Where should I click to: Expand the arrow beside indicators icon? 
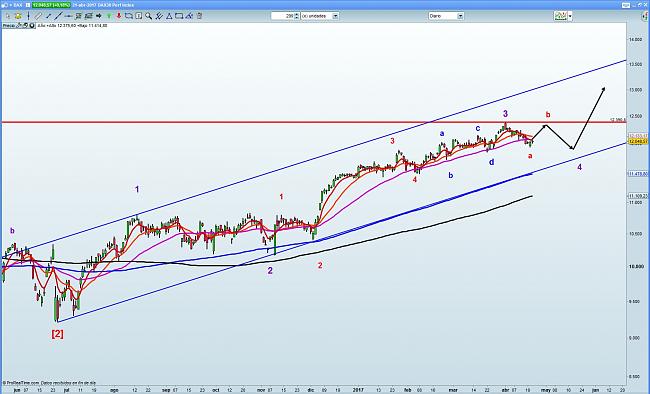tap(570, 16)
